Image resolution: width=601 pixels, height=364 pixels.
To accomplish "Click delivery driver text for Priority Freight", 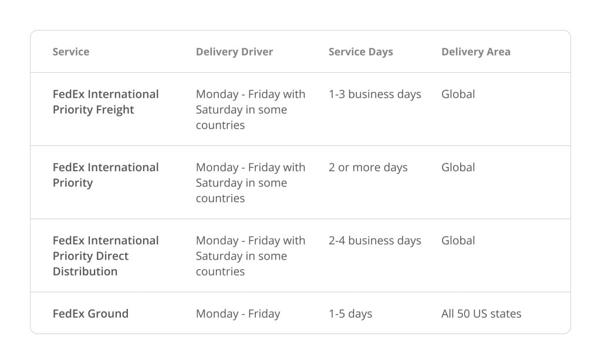I will pyautogui.click(x=250, y=110).
